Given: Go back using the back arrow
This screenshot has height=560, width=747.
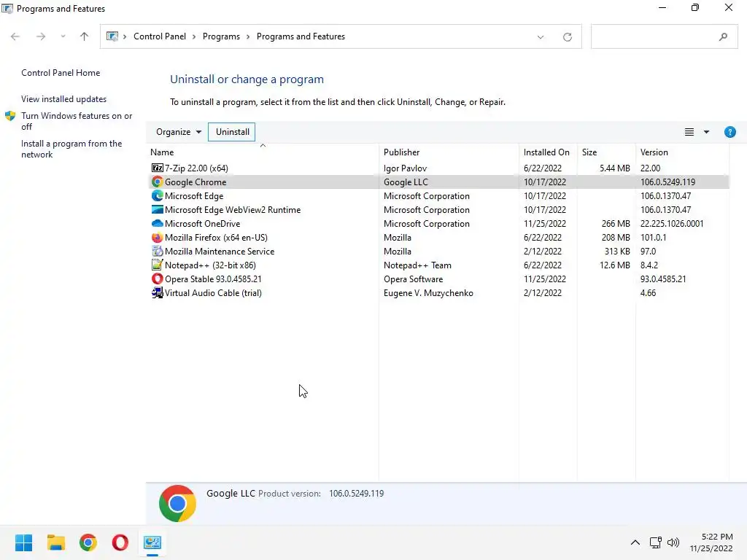Looking at the screenshot, I should click(x=15, y=36).
